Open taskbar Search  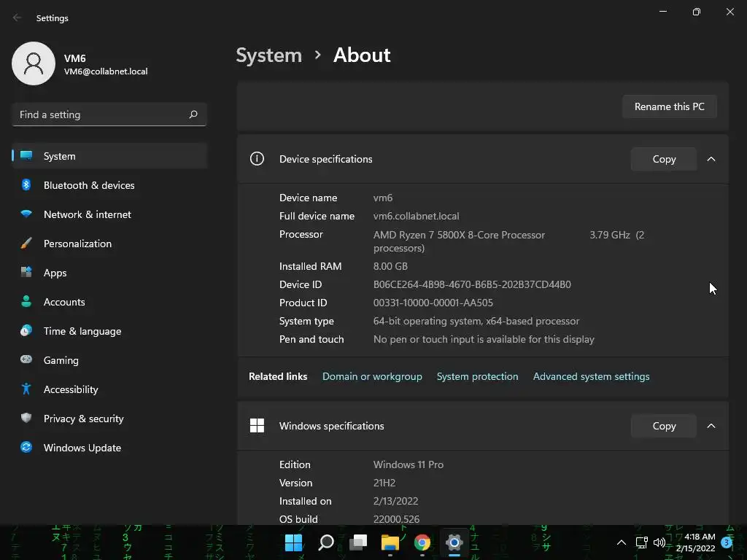pos(326,542)
